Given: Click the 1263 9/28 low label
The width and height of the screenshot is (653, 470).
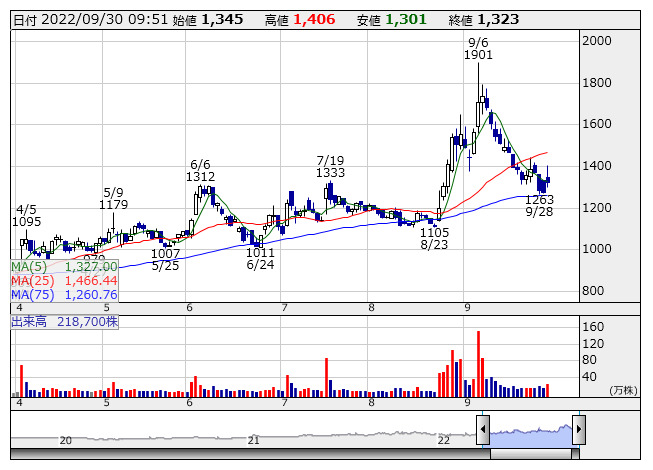Looking at the screenshot, I should 539,206.
